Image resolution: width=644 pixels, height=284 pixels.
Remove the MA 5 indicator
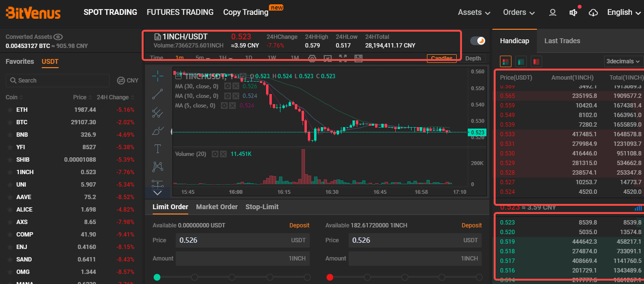(232, 106)
